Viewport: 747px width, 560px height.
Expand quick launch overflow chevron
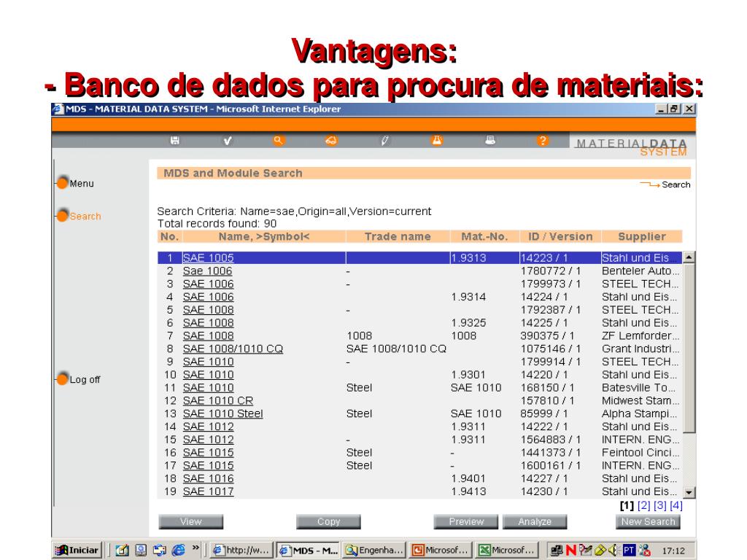click(x=196, y=548)
